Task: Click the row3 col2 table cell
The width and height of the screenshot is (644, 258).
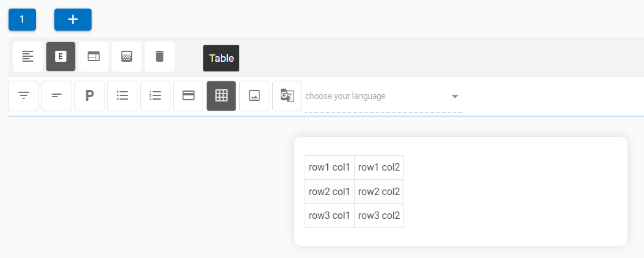Action: [379, 215]
